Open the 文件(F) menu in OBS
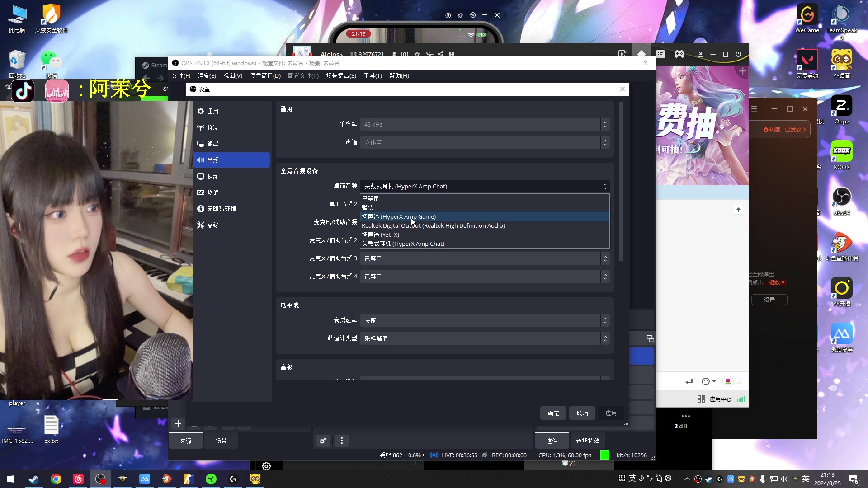The height and width of the screenshot is (488, 868). [x=181, y=75]
